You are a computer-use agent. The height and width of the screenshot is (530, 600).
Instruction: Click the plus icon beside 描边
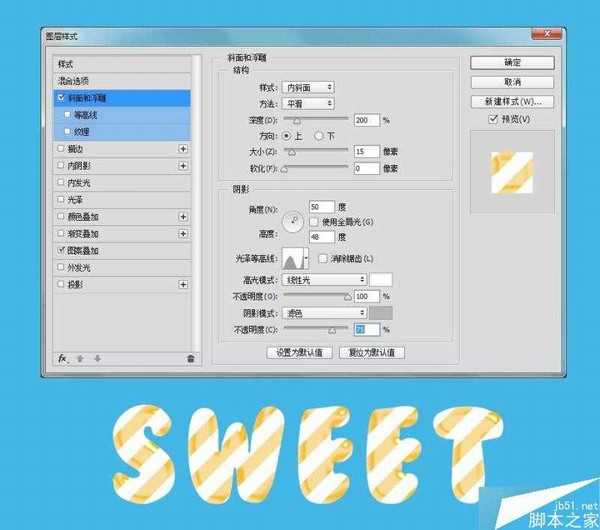(x=183, y=149)
